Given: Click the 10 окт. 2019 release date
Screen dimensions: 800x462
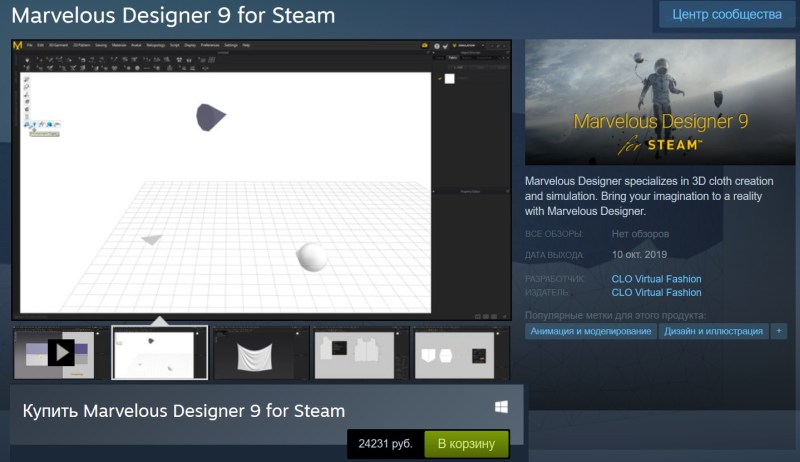Looking at the screenshot, I should tap(639, 254).
